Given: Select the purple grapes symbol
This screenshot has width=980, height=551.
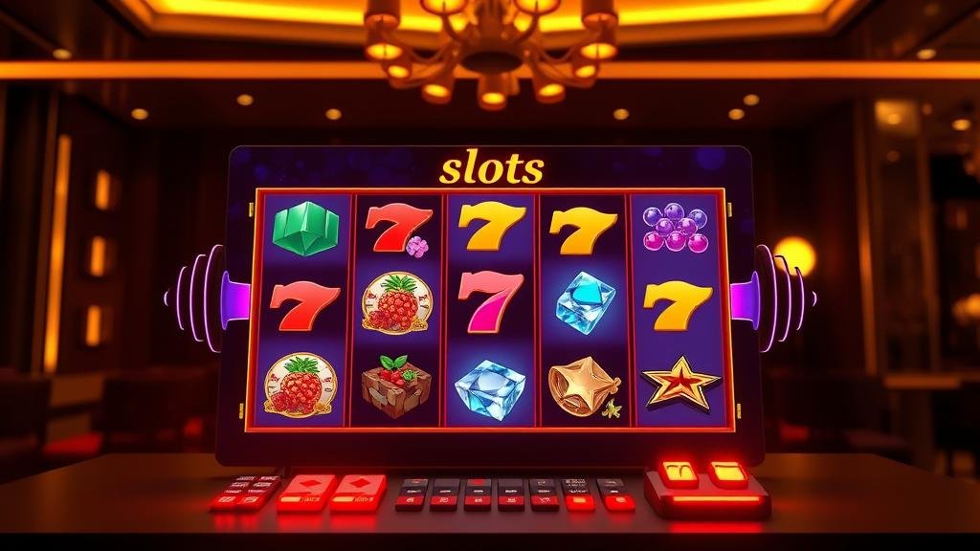Looking at the screenshot, I should point(676,227).
